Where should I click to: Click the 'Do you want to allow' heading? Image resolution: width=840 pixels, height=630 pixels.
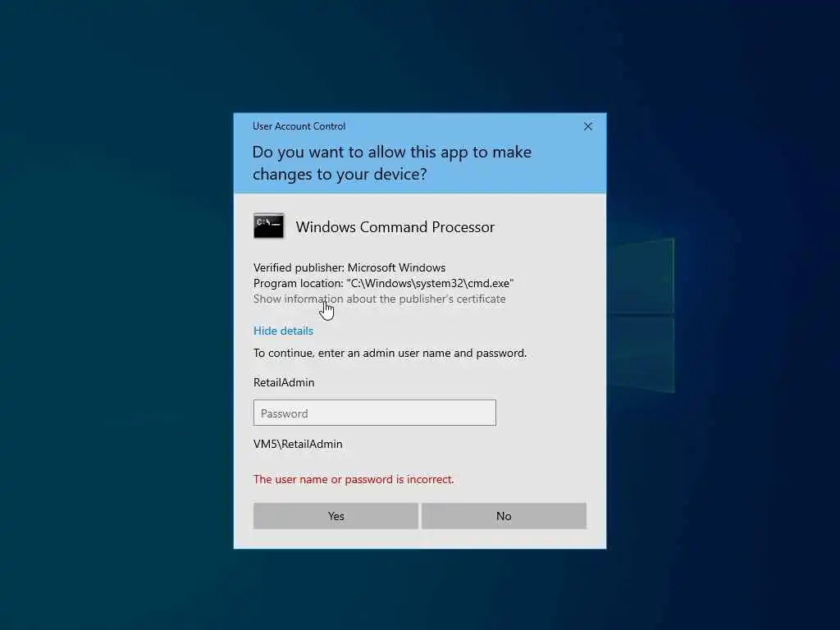pyautogui.click(x=391, y=163)
